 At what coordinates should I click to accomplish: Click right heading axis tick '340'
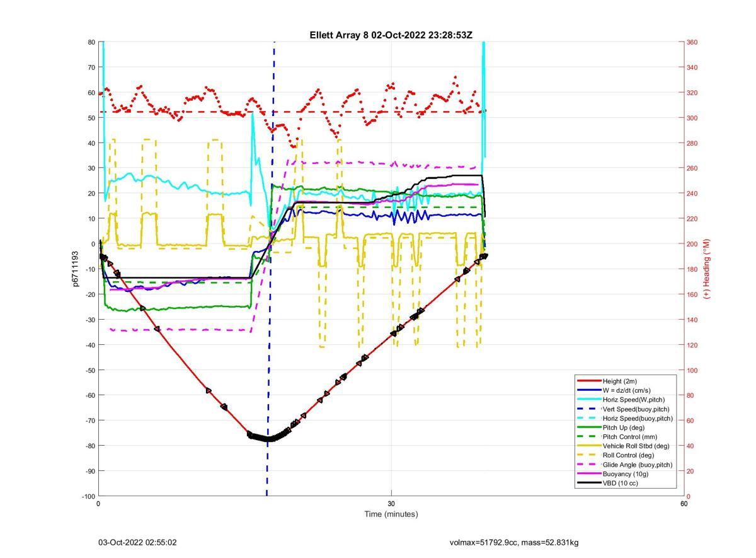point(692,67)
